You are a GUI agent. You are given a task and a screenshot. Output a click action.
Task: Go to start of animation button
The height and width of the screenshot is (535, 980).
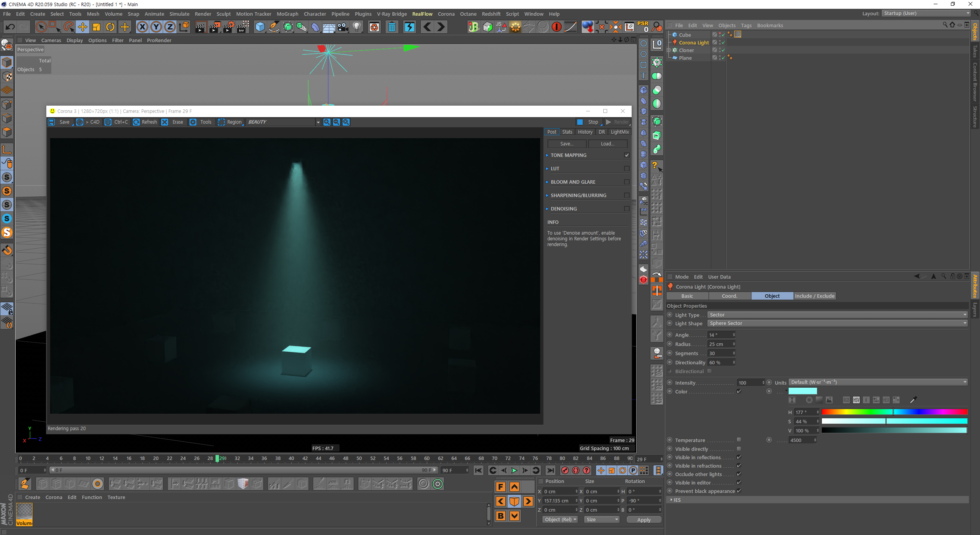(x=479, y=470)
